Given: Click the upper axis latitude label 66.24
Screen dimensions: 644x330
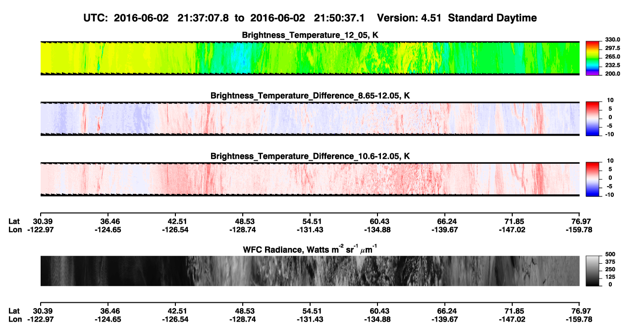Looking at the screenshot, I should [x=445, y=222].
